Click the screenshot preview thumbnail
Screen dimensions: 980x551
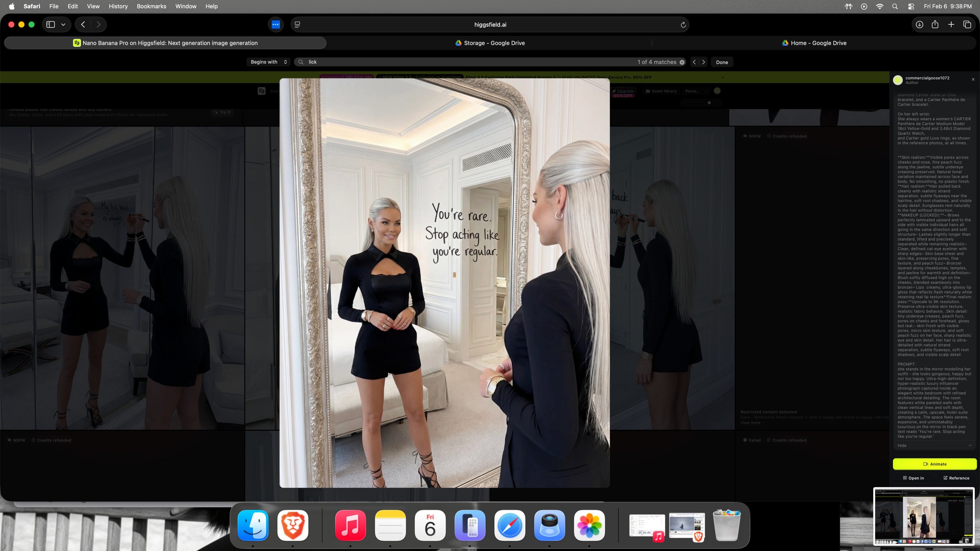(924, 516)
